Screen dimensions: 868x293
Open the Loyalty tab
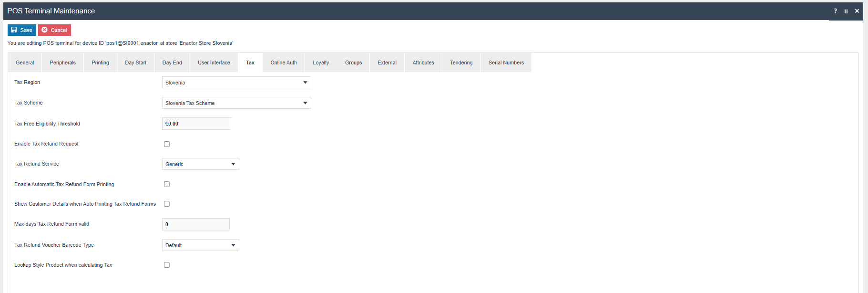click(321, 63)
